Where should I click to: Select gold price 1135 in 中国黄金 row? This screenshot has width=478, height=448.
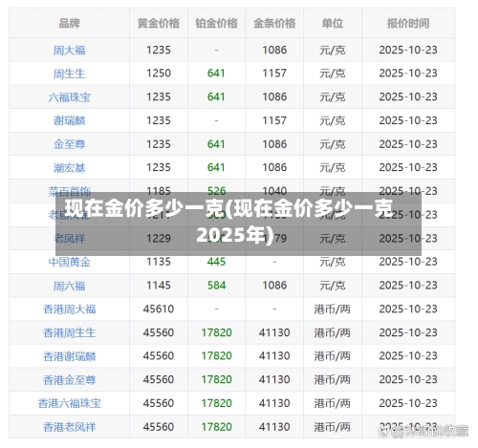click(159, 262)
